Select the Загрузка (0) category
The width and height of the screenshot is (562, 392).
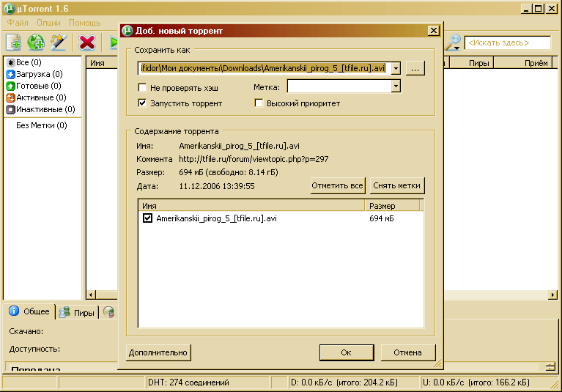[34, 74]
